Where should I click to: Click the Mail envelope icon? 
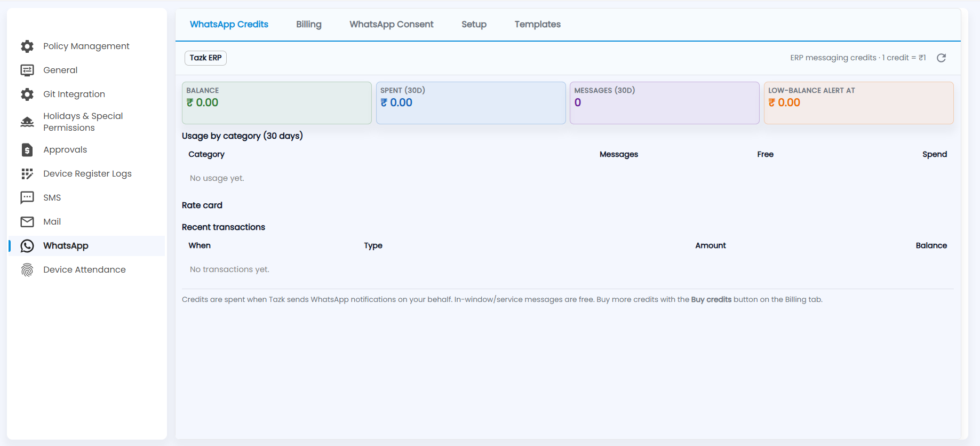[x=27, y=222]
